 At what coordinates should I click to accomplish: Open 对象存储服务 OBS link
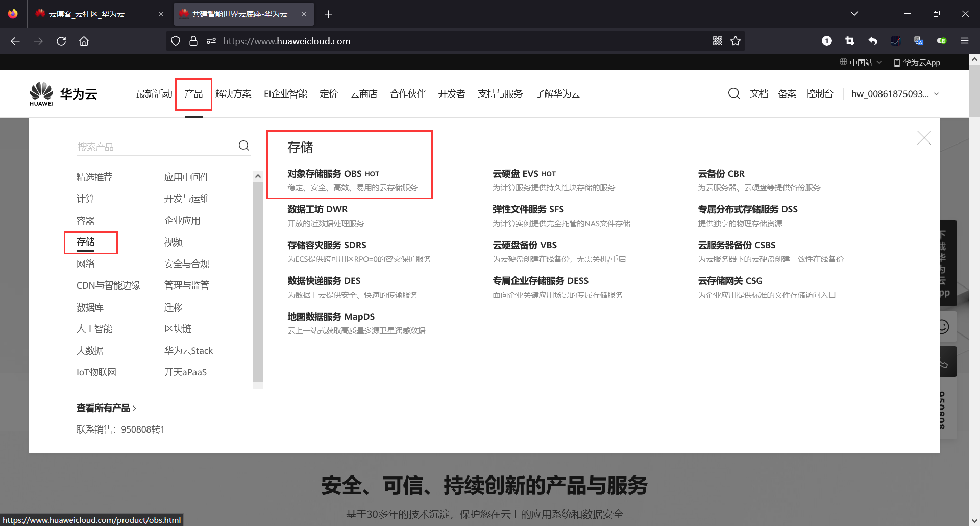pyautogui.click(x=325, y=173)
